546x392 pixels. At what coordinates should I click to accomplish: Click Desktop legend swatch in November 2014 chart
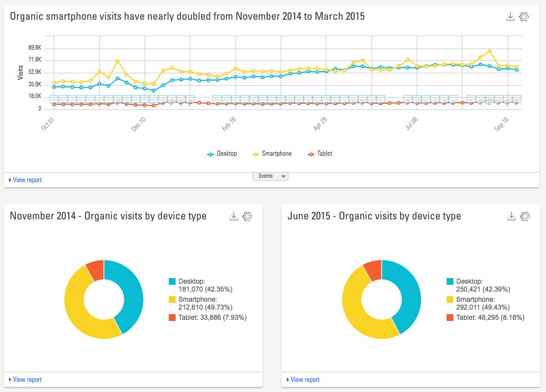pos(172,281)
